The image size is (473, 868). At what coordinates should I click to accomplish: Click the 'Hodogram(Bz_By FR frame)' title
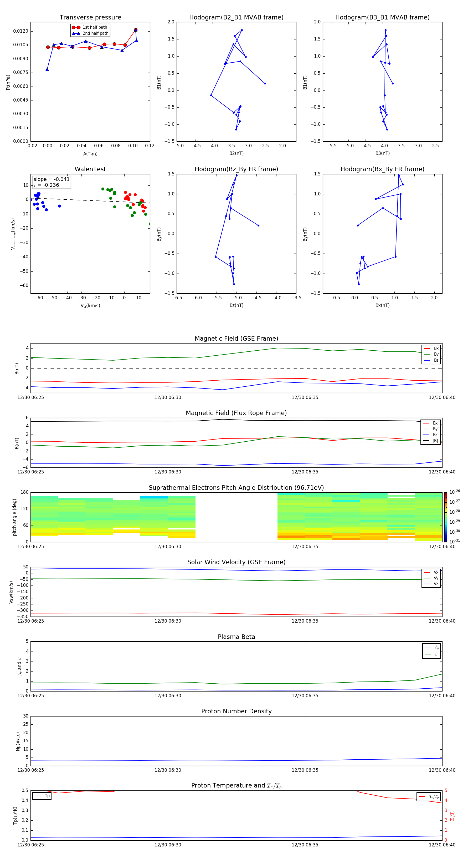(236, 169)
